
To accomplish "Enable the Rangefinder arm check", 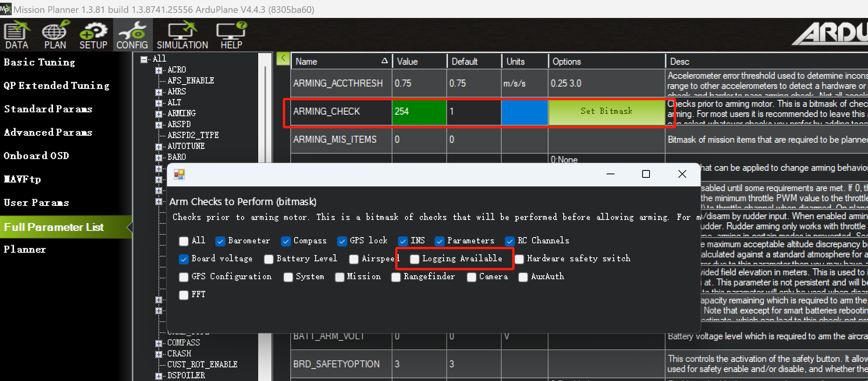I will [x=396, y=277].
